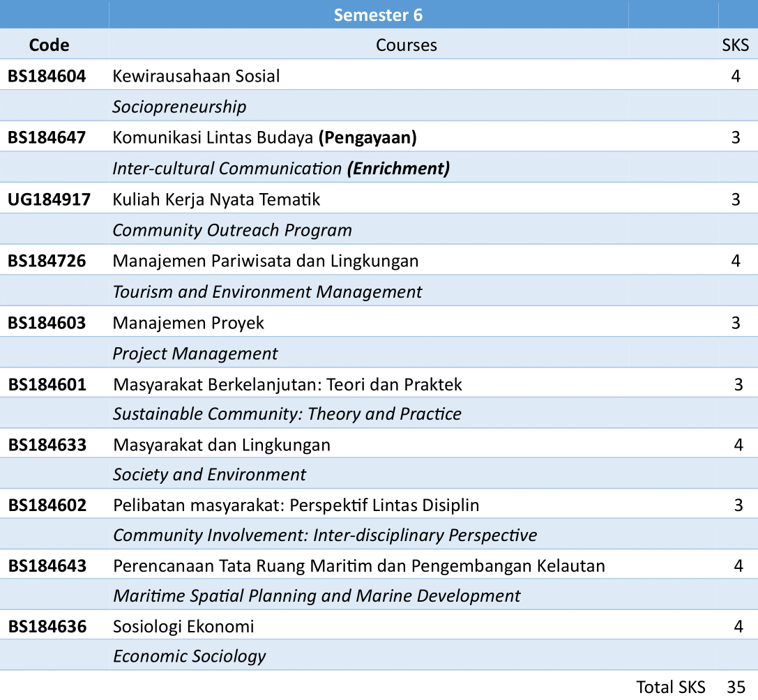Screen dimensions: 758x700
Task: Click the Semester 6 header
Action: tap(377, 14)
